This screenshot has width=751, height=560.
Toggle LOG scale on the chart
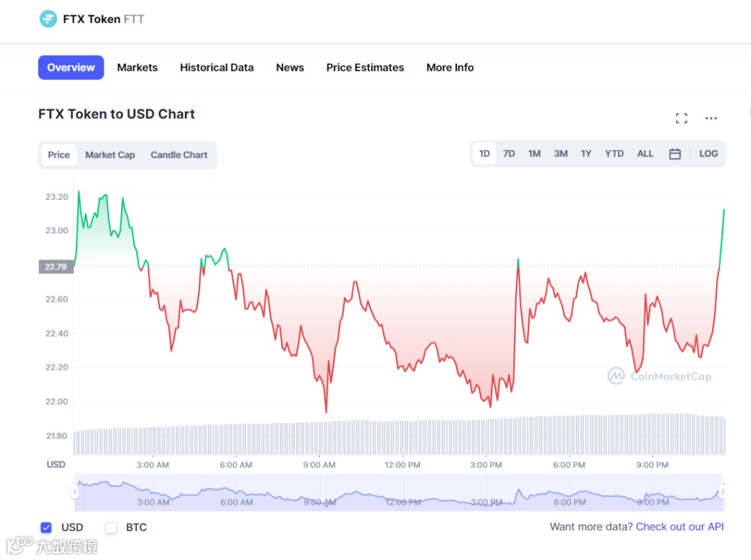coord(709,154)
